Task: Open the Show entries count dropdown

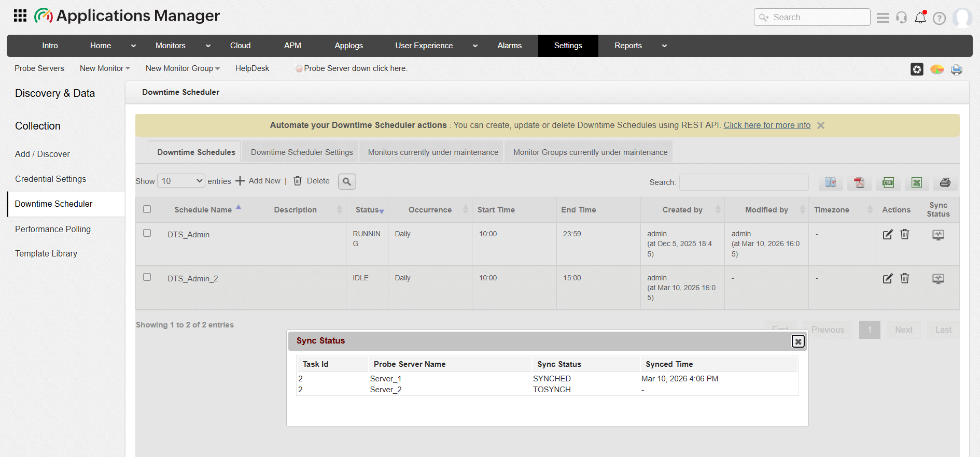Action: pos(181,181)
